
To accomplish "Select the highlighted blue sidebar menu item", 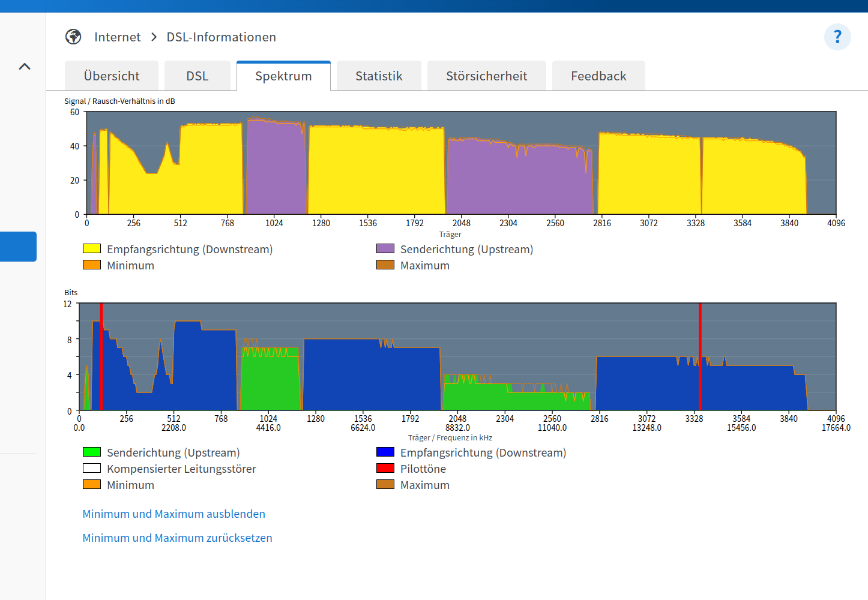I will [18, 247].
